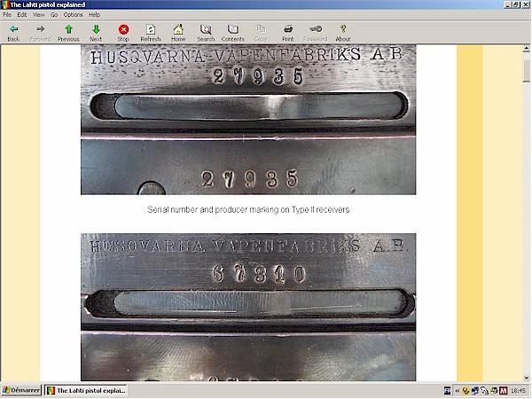The height and width of the screenshot is (399, 532).
Task: Click the scrollbar up arrow
Action: click(x=526, y=49)
